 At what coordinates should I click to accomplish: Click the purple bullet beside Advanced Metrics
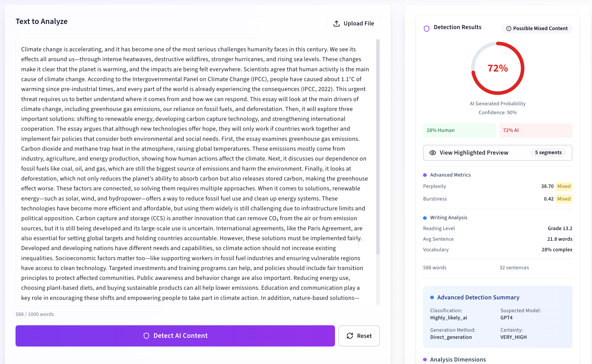coord(425,175)
